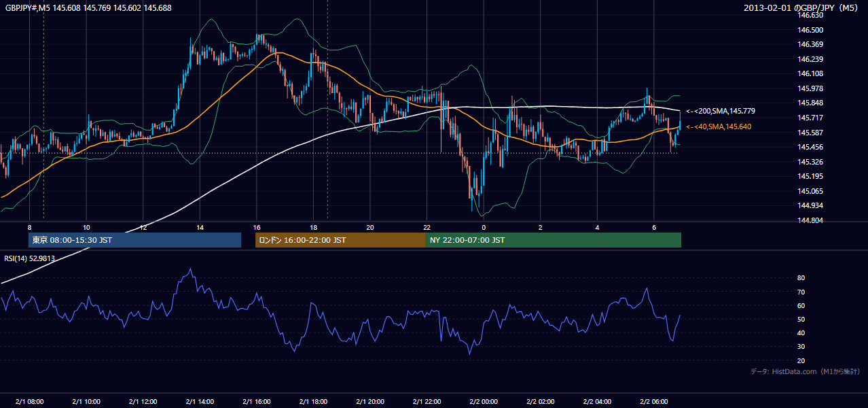Viewport: 868px width, 408px height.
Task: Click the '2/1 10:00' date axis label
Action: coord(86,402)
